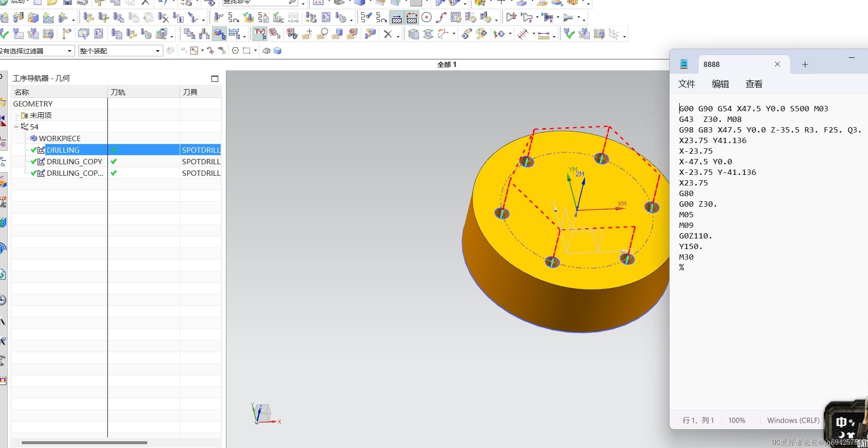This screenshot has width=868, height=448.
Task: Switch to Machining Method View icon
Action: (234, 34)
